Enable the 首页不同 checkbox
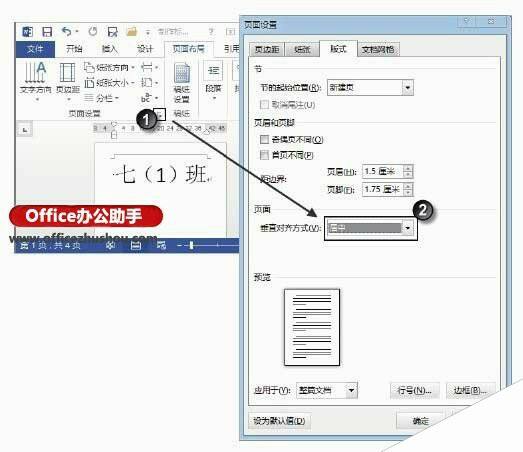The image size is (523, 452). pos(264,155)
